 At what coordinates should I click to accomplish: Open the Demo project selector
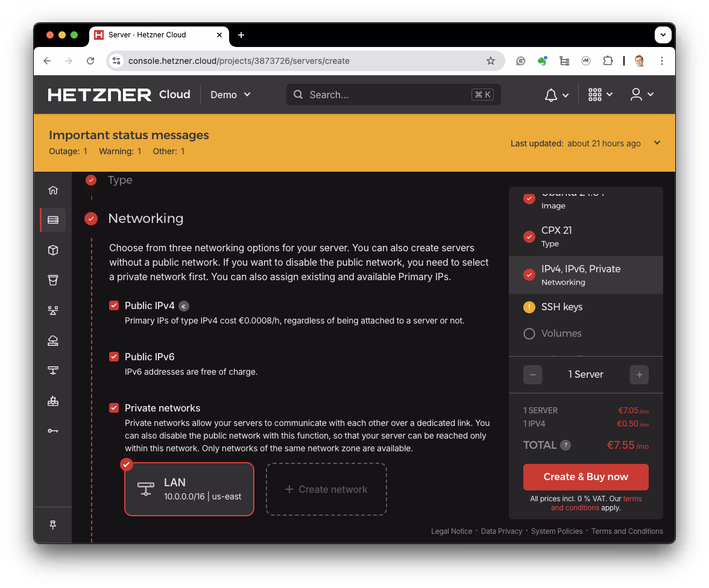click(230, 95)
